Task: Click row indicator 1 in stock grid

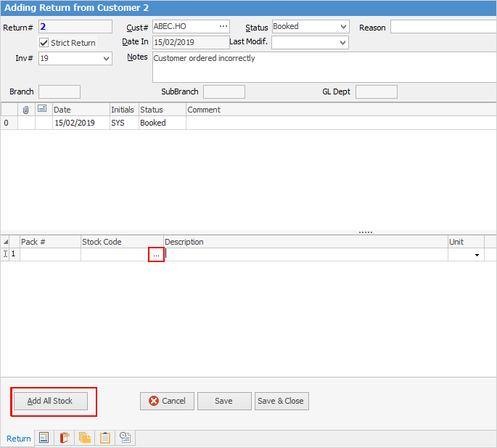Action: [x=13, y=254]
